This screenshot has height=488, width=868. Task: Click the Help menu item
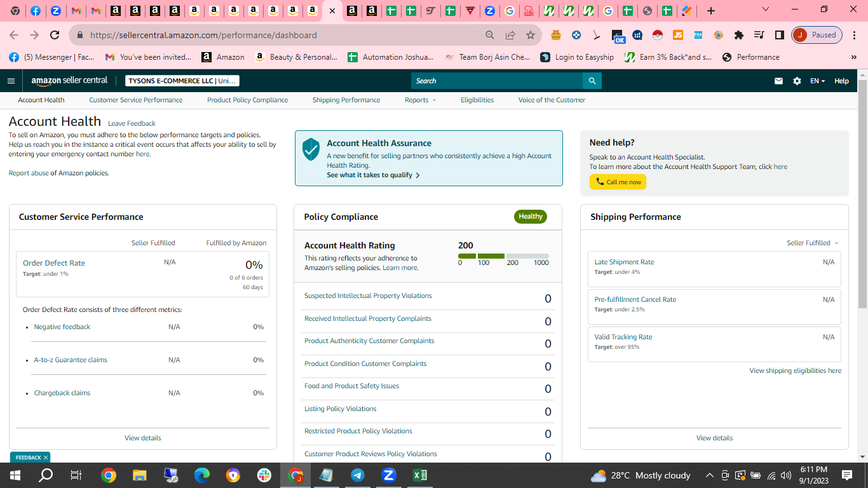[841, 81]
